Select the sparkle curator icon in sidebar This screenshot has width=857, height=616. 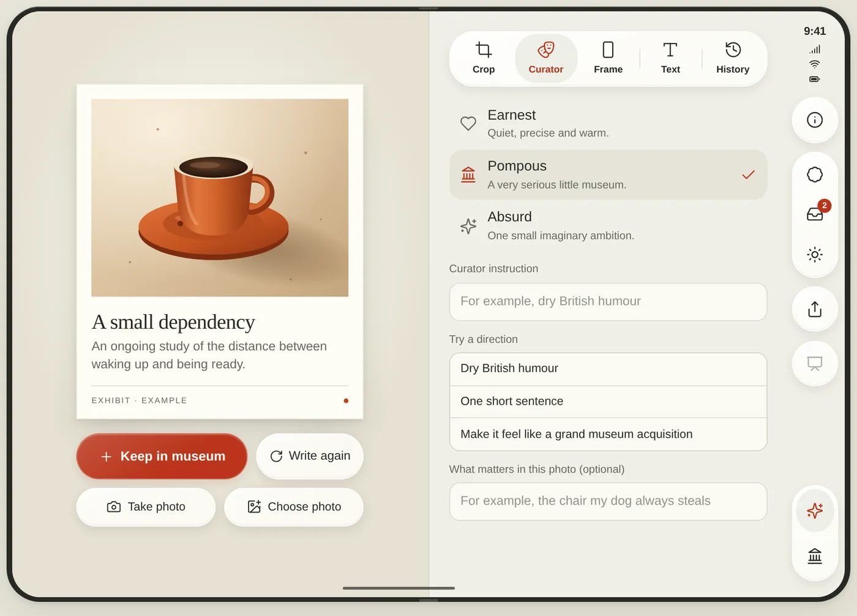click(815, 511)
